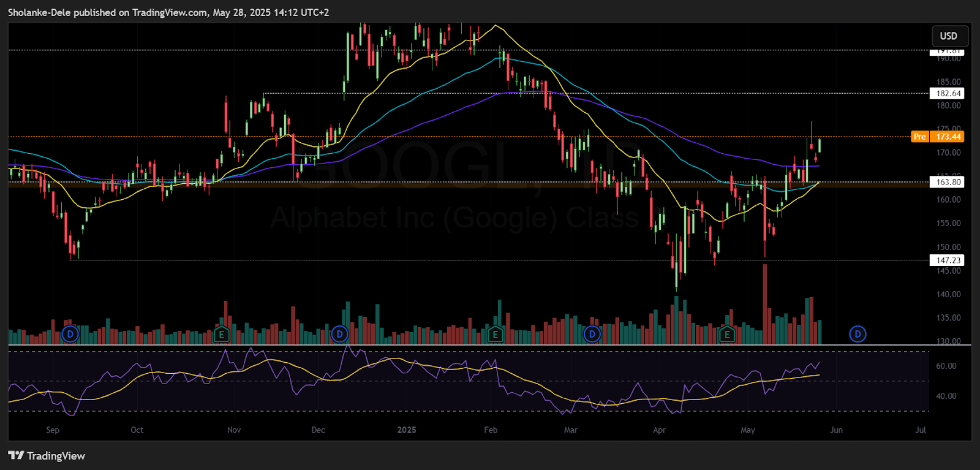Click the earnings marker before November
Viewport: 980px width, 470px height.
tap(221, 335)
